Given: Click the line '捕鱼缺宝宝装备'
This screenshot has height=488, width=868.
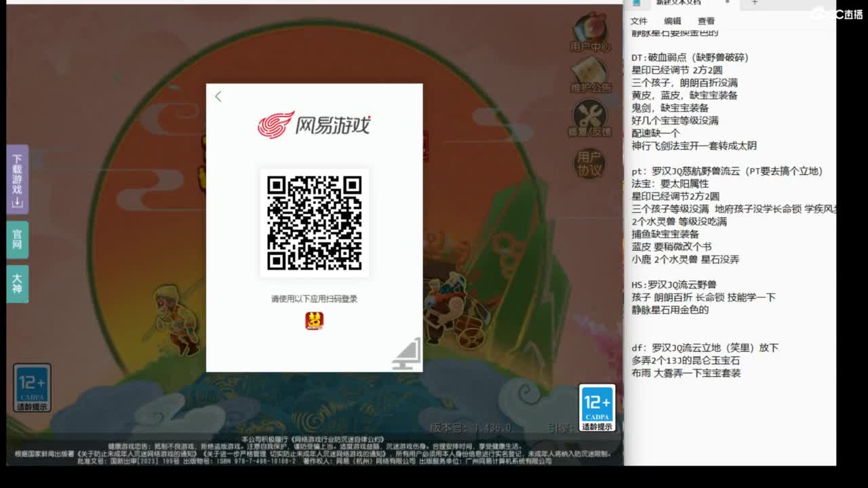Looking at the screenshot, I should coord(665,235).
